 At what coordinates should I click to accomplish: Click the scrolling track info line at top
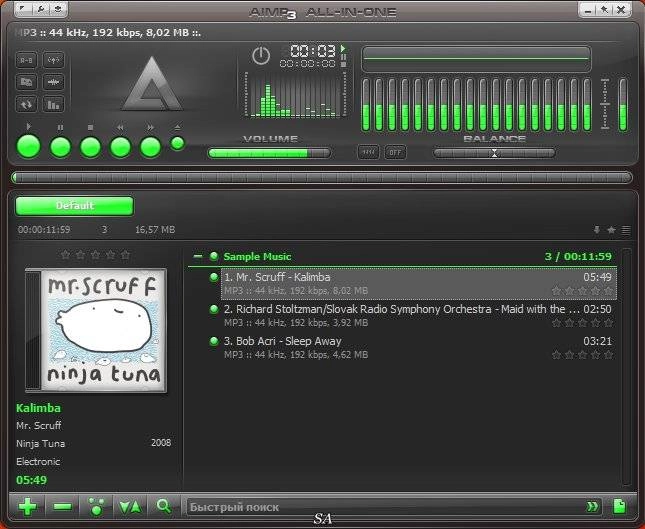pos(108,32)
